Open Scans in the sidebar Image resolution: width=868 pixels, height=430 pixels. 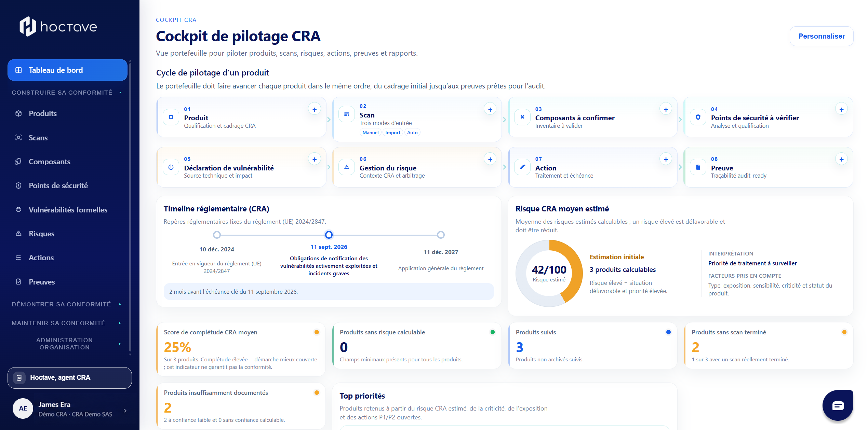[x=67, y=138]
